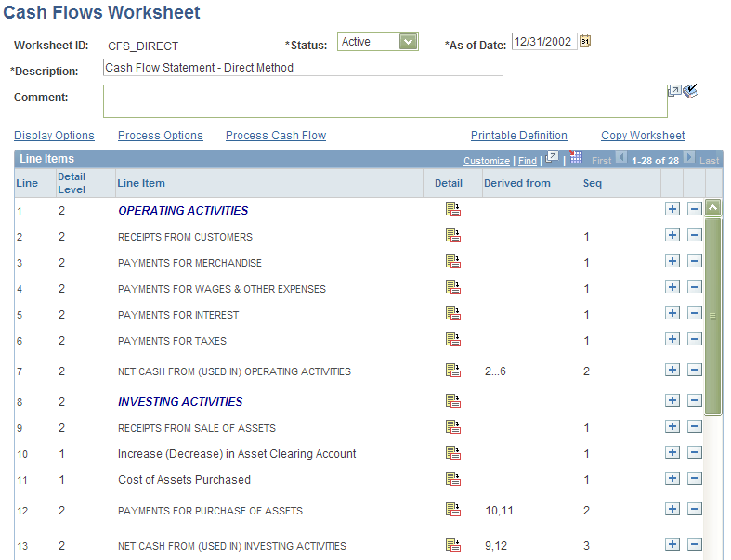Add a row after PAYMENTS FOR PURCHASE OF ASSETS
This screenshot has height=560, width=731.
tap(672, 510)
